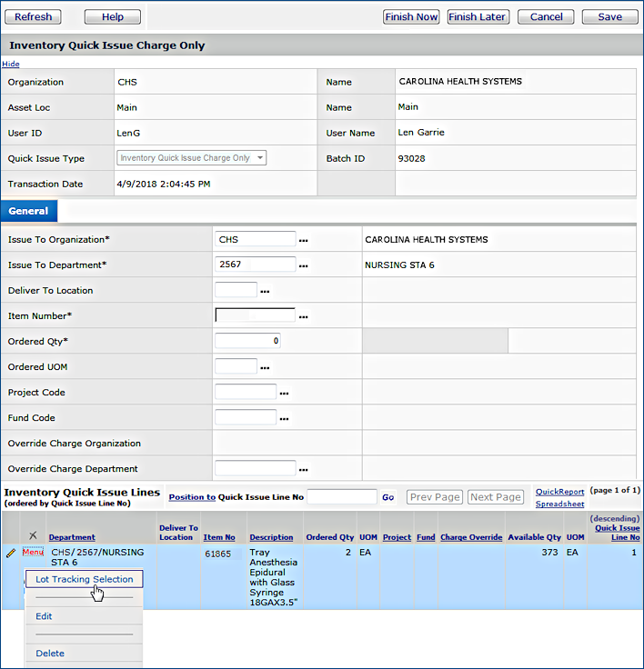Image resolution: width=644 pixels, height=669 pixels.
Task: Open lookup ellipsis for Override Charge Department
Action: pos(304,469)
